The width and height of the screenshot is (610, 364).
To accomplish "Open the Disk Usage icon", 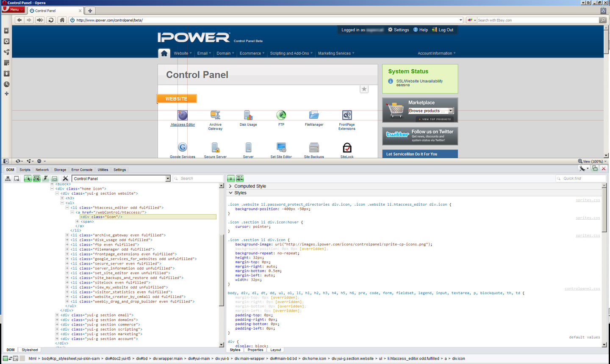I will pos(248,115).
